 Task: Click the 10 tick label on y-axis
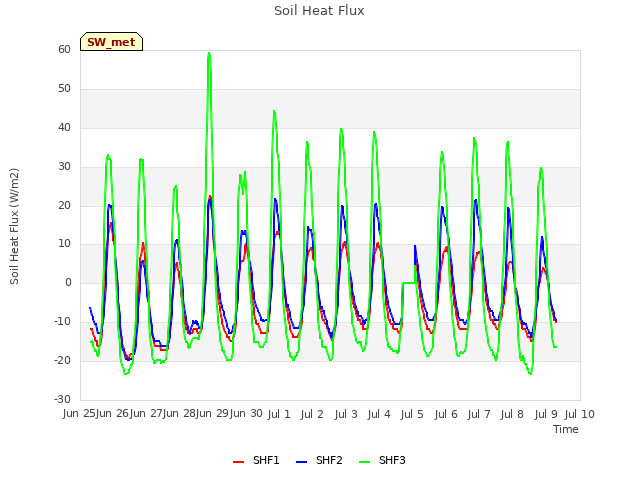click(64, 244)
